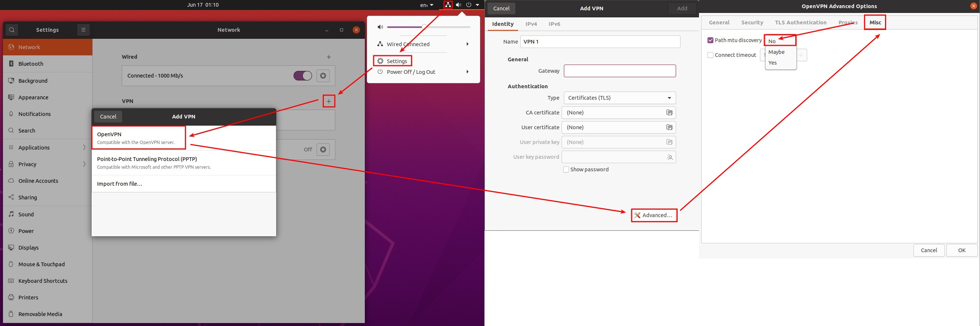Select the Mouse & Touchpad icon
980x326 pixels.
click(x=11, y=264)
